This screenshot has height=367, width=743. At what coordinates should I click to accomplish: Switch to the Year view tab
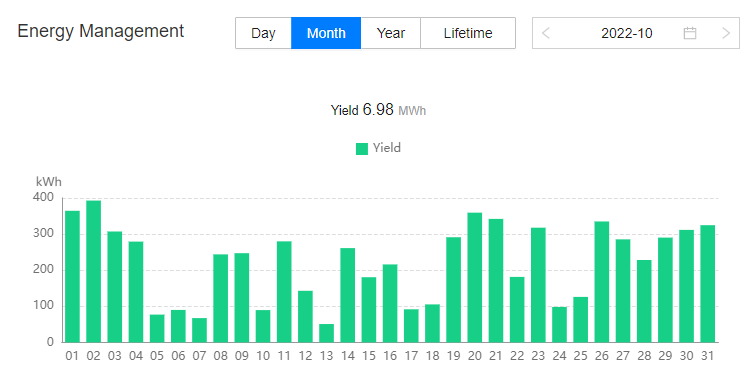click(391, 33)
